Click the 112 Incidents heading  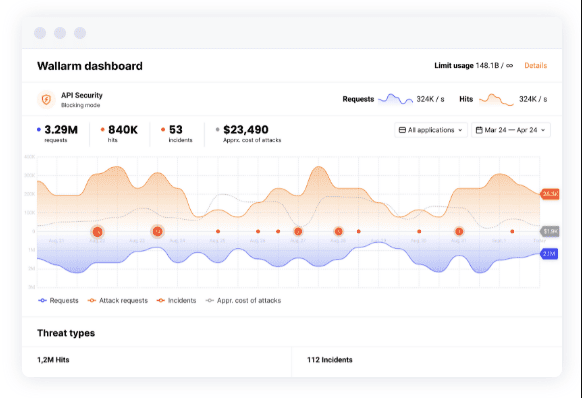(330, 359)
